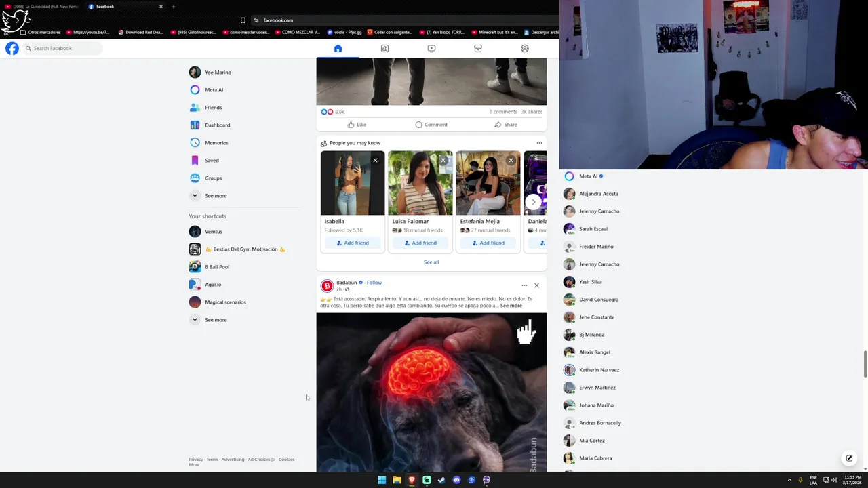The height and width of the screenshot is (488, 868).
Task: Hide the Badabun post
Action: tap(536, 285)
